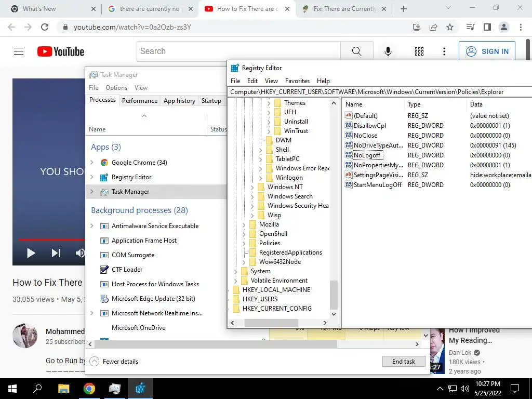Expand the Mozilla registry key
The image size is (532, 399).
[244, 224]
